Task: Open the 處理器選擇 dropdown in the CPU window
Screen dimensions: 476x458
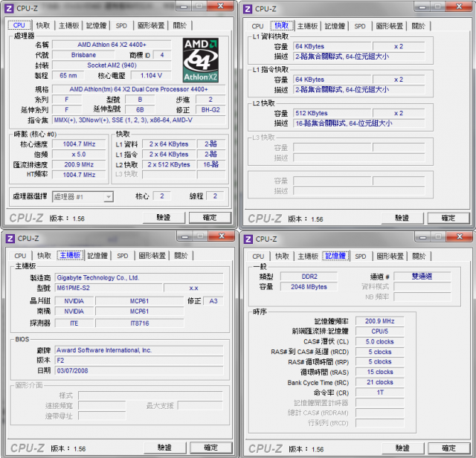Action: tap(83, 197)
